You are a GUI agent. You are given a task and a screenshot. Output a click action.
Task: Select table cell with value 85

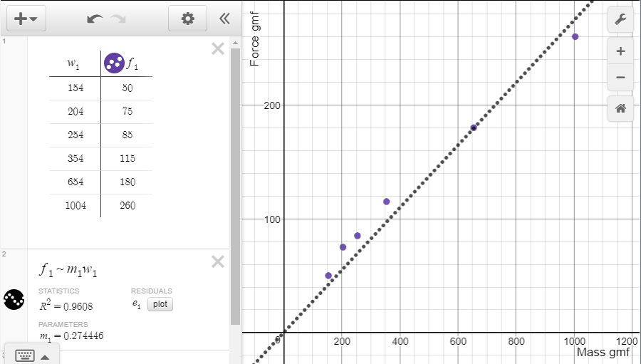click(x=127, y=135)
